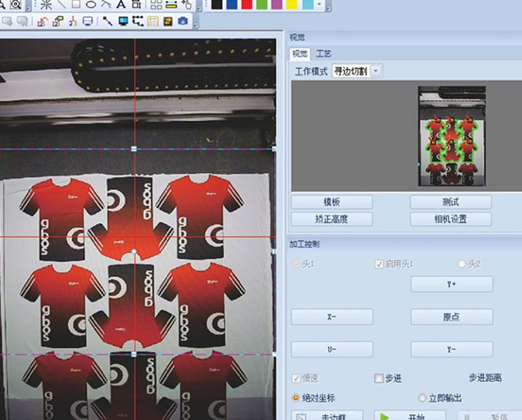
Task: Open the 工作模式 dropdown
Action: [377, 71]
